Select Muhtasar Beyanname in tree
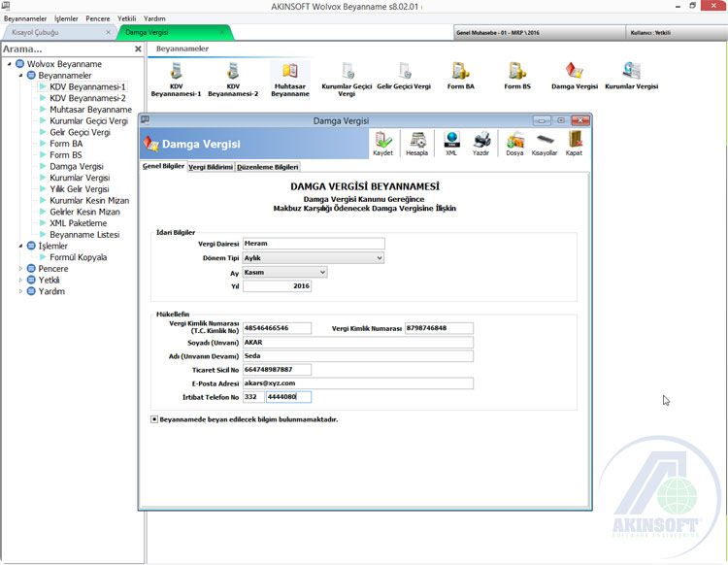 pos(90,110)
